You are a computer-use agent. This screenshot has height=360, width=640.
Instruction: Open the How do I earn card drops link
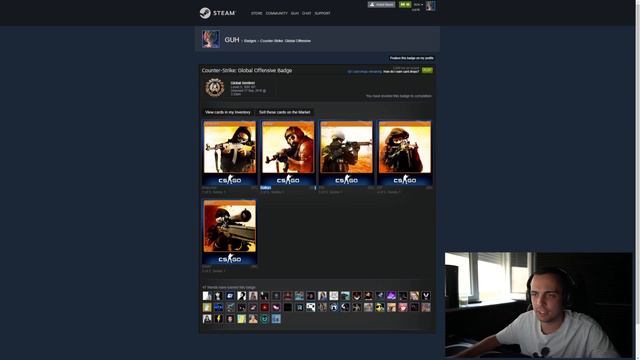[401, 71]
